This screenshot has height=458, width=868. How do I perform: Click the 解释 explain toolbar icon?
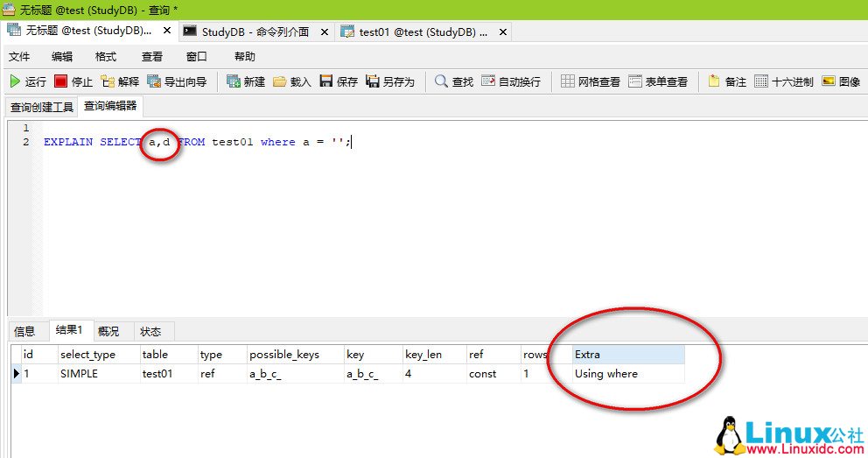coord(120,82)
